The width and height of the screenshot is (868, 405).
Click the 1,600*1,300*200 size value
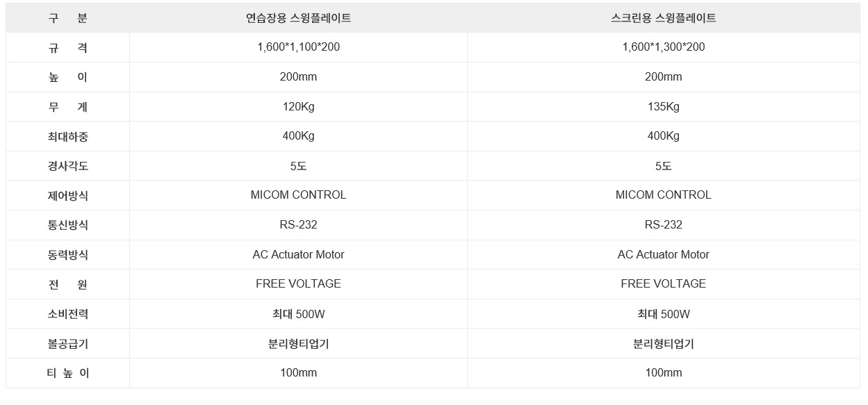pos(663,47)
